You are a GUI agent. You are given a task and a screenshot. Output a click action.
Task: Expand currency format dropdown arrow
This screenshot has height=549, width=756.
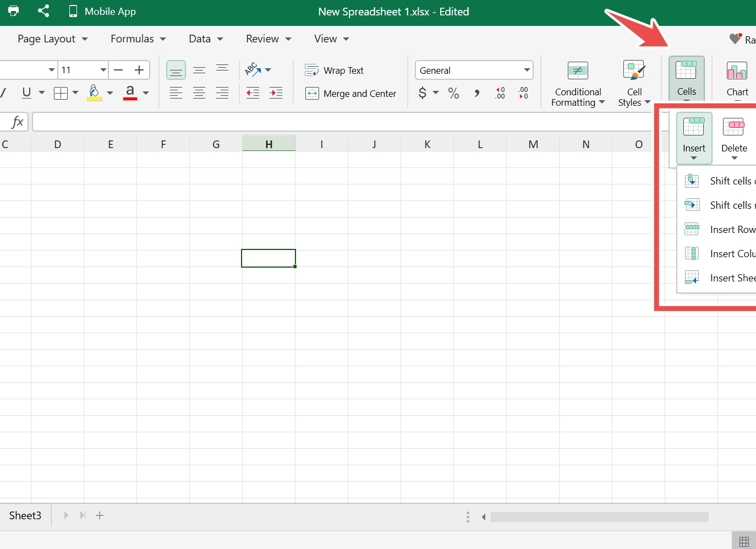436,93
